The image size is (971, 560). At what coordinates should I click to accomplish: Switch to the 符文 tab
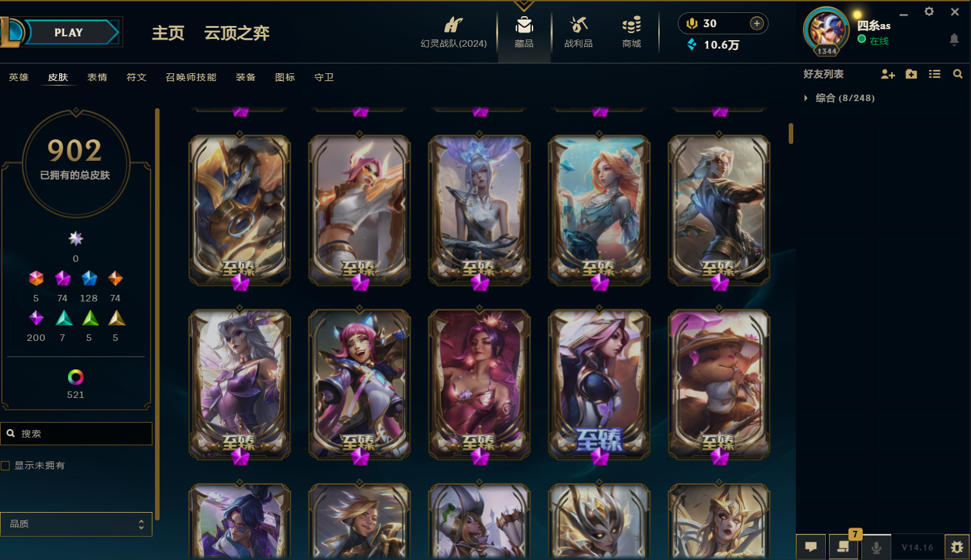tap(136, 77)
